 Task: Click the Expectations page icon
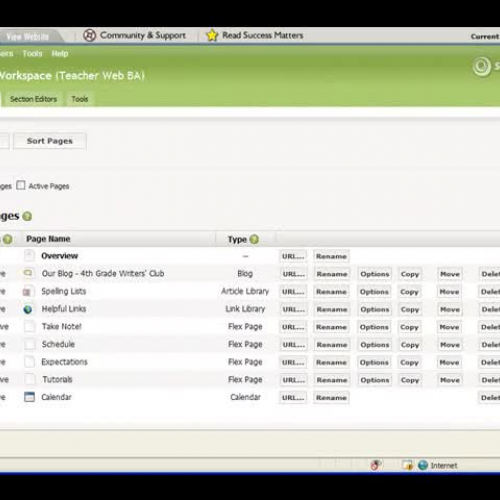(30, 362)
